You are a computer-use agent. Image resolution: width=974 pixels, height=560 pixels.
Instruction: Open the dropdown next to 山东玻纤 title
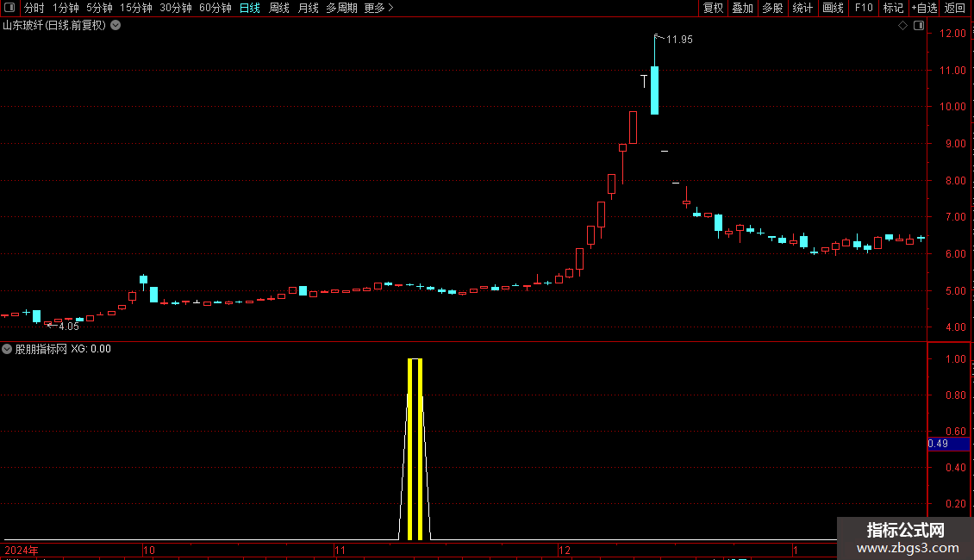(x=116, y=26)
